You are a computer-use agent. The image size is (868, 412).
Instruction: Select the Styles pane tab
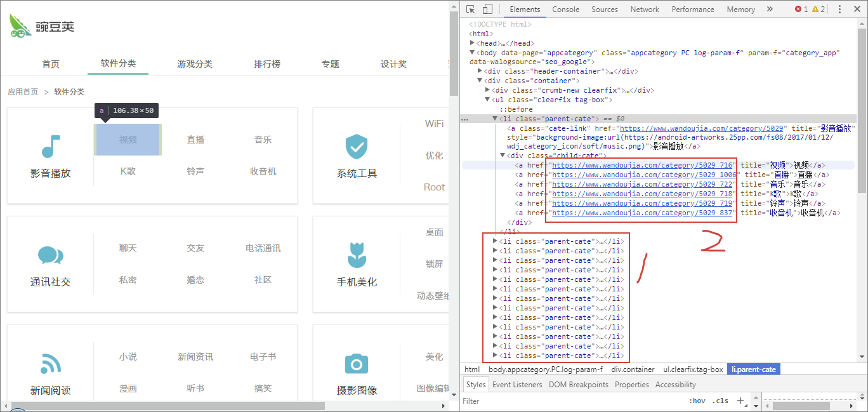tap(475, 384)
